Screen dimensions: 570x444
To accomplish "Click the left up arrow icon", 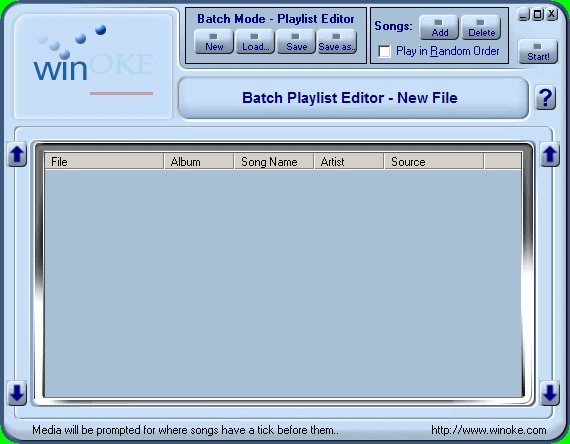I will pyautogui.click(x=17, y=155).
